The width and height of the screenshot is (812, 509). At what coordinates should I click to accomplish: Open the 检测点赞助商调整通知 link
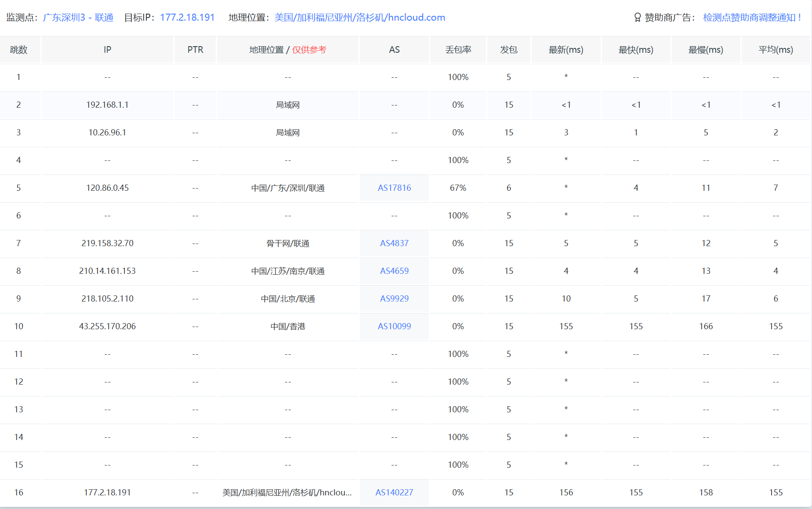[x=752, y=18]
